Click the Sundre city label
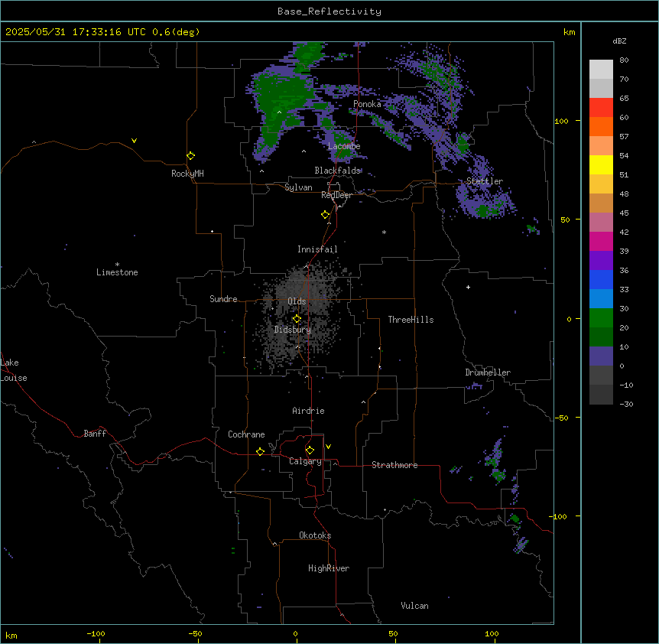Image resolution: width=659 pixels, height=644 pixels. (x=223, y=299)
